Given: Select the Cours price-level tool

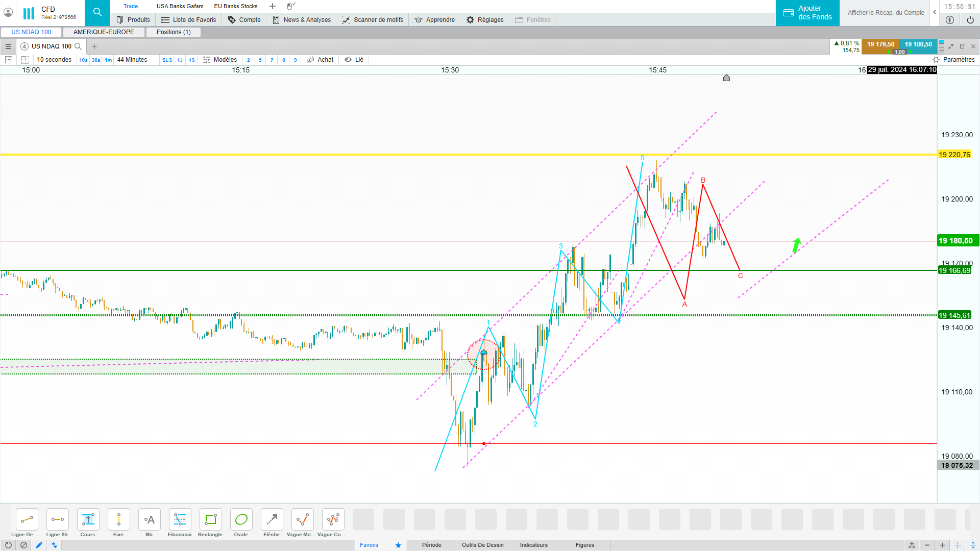Looking at the screenshot, I should 88,520.
